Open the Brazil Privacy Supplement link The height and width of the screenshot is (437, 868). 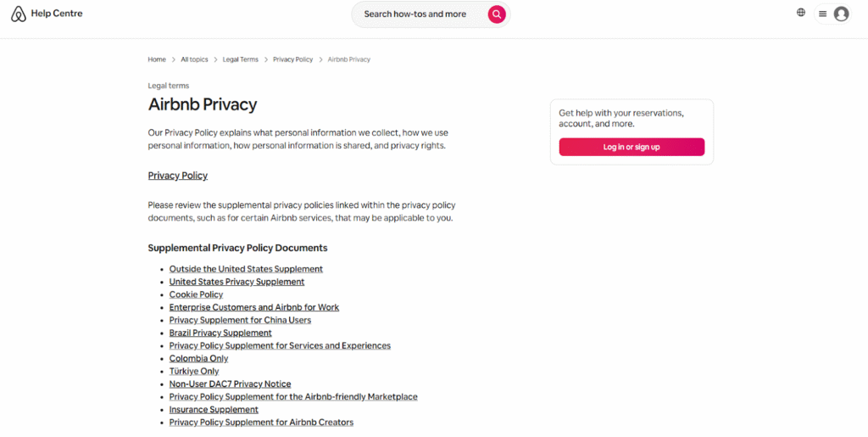[220, 333]
